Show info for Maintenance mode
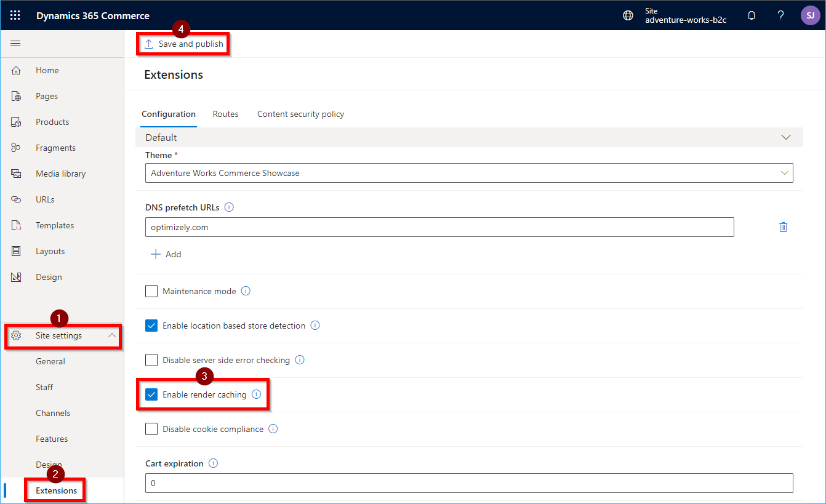The height and width of the screenshot is (504, 826). [246, 291]
